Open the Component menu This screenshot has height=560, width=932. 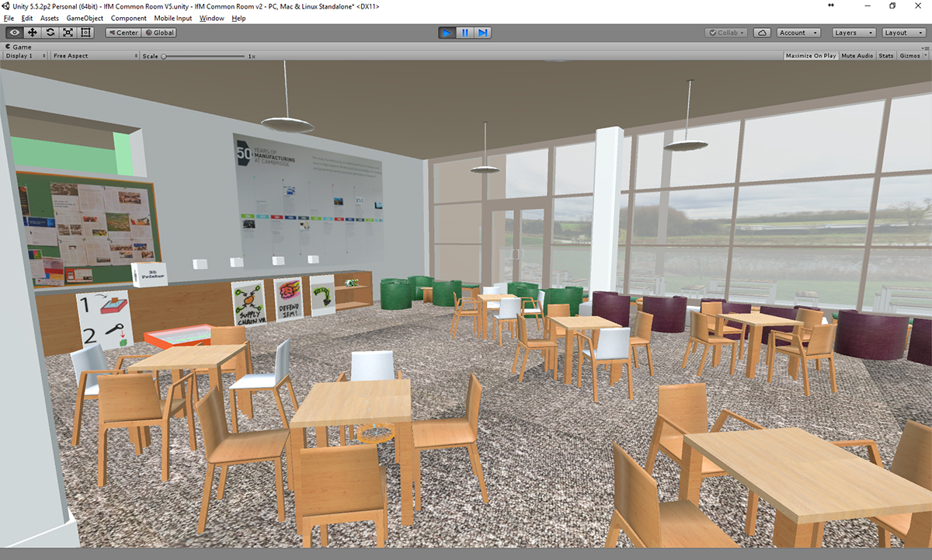pyautogui.click(x=128, y=18)
